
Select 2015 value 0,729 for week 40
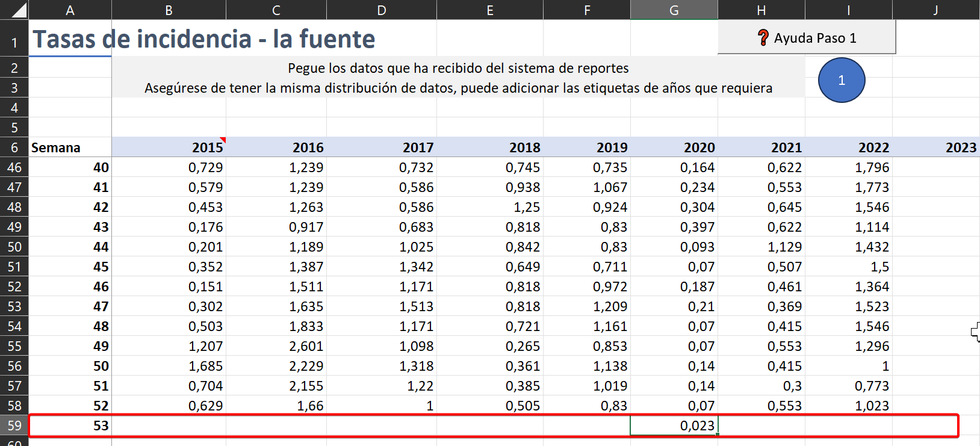pyautogui.click(x=169, y=167)
